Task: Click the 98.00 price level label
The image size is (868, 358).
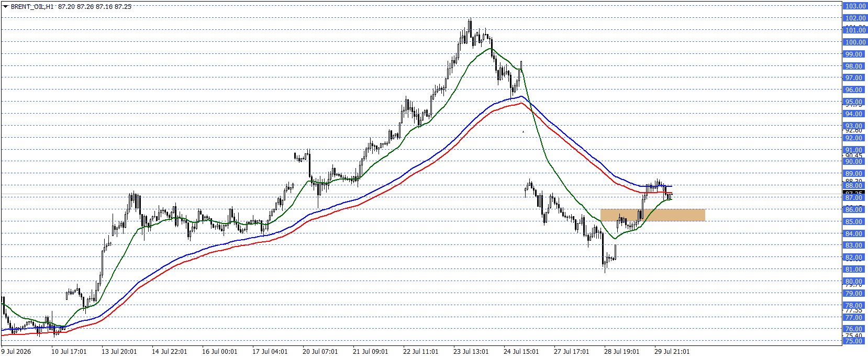Action: (855, 66)
